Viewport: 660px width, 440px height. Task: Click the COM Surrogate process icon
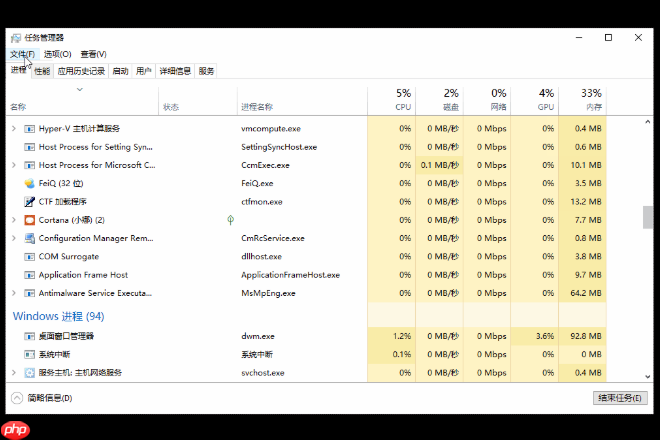tap(29, 257)
